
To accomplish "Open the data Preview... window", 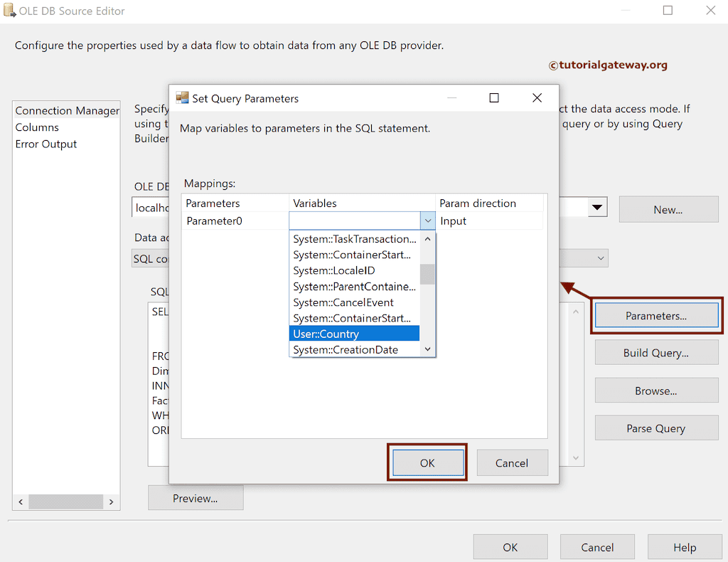I will 195,498.
